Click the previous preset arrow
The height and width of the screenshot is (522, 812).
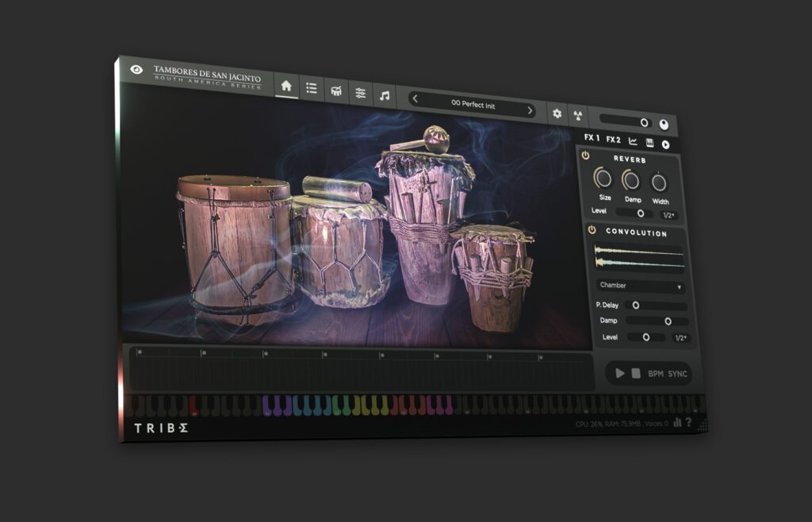414,98
